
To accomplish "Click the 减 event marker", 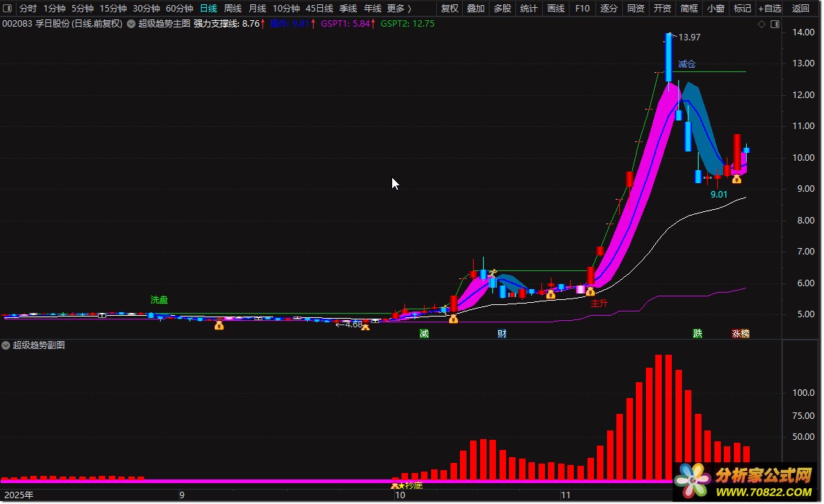I will [x=424, y=333].
